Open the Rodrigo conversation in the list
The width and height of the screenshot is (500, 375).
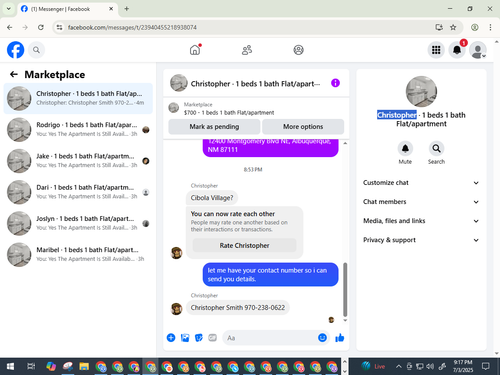coord(78,129)
